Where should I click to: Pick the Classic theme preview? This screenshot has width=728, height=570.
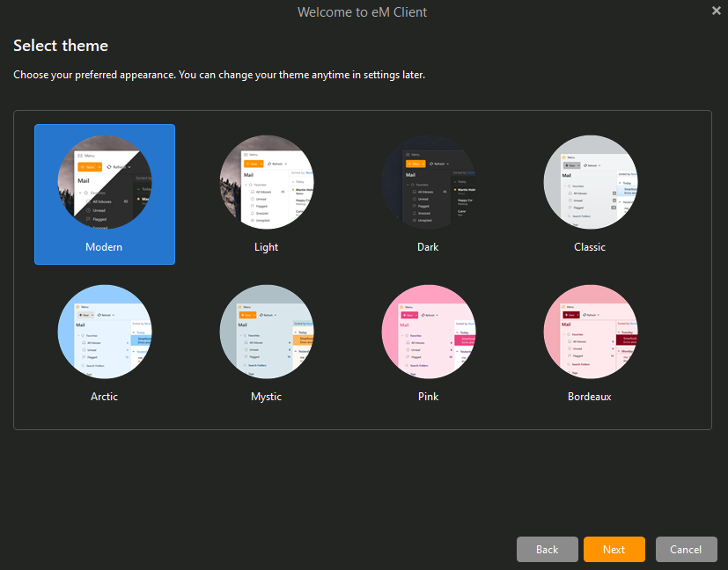589,182
